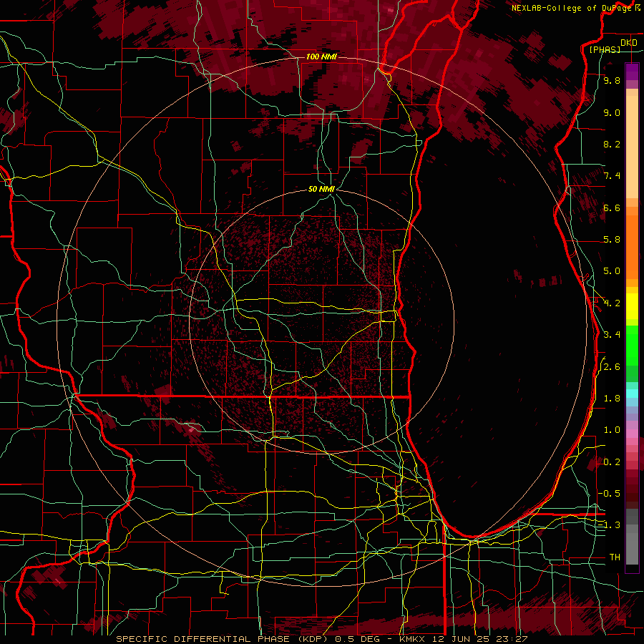Select the 1.8 value on the scale
This screenshot has height=644, width=644.
point(612,399)
